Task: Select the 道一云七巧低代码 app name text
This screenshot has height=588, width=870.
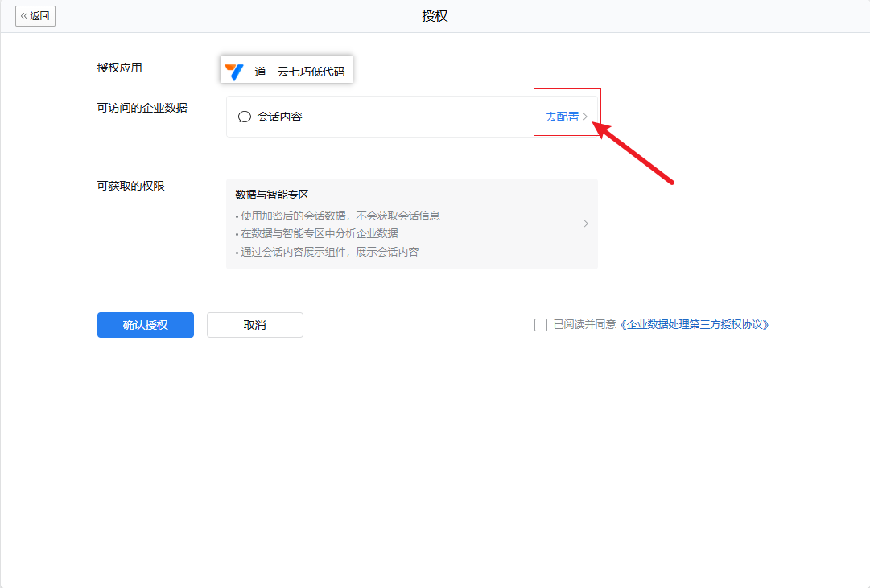Action: coord(299,72)
